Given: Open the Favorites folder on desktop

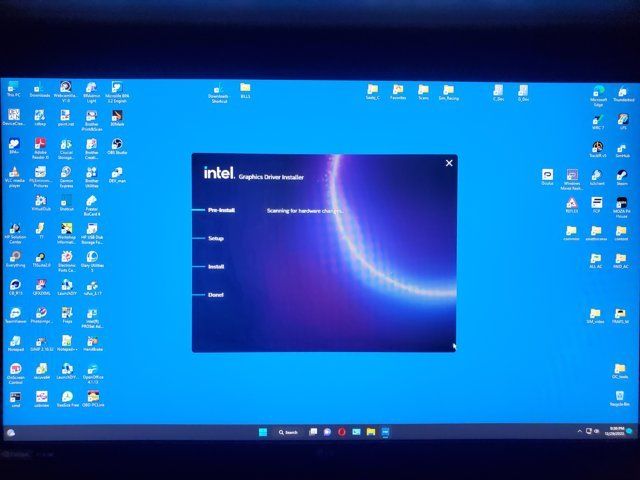Looking at the screenshot, I should coord(398,93).
